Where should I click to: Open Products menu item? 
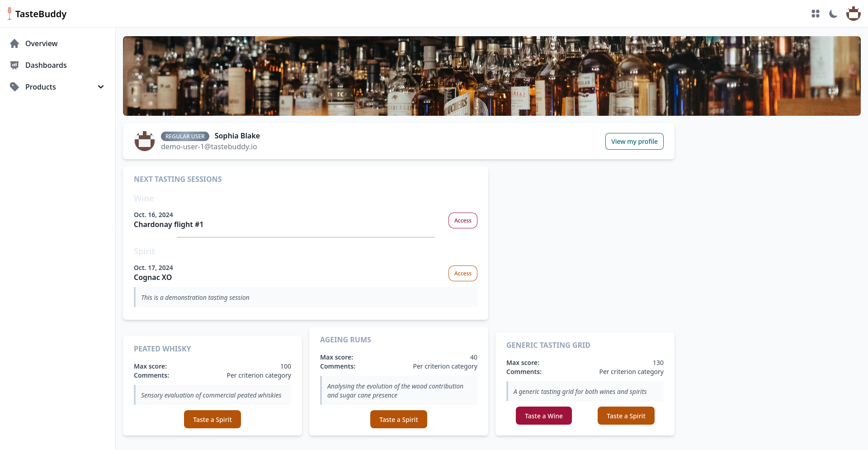(x=57, y=87)
